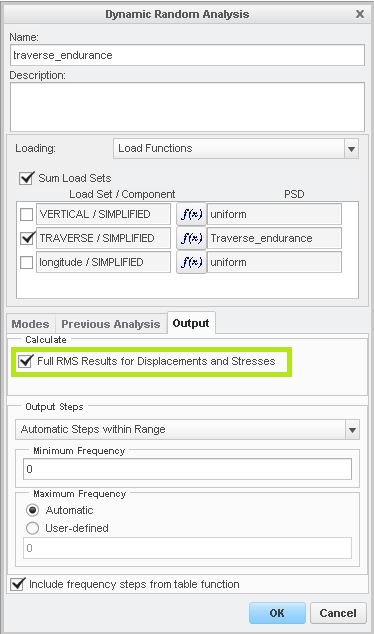The image size is (374, 634).
Task: Switch to the Modes tab
Action: tap(30, 324)
